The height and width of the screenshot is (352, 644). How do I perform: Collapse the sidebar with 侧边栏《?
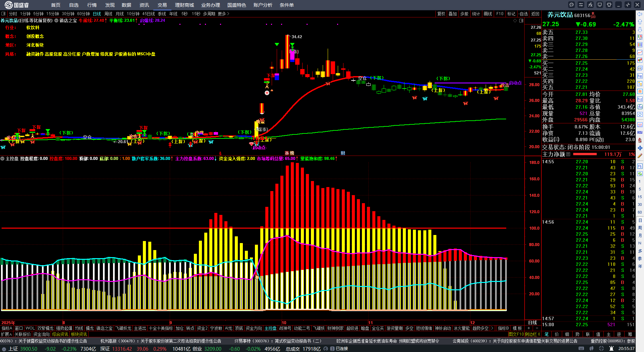(x=533, y=334)
